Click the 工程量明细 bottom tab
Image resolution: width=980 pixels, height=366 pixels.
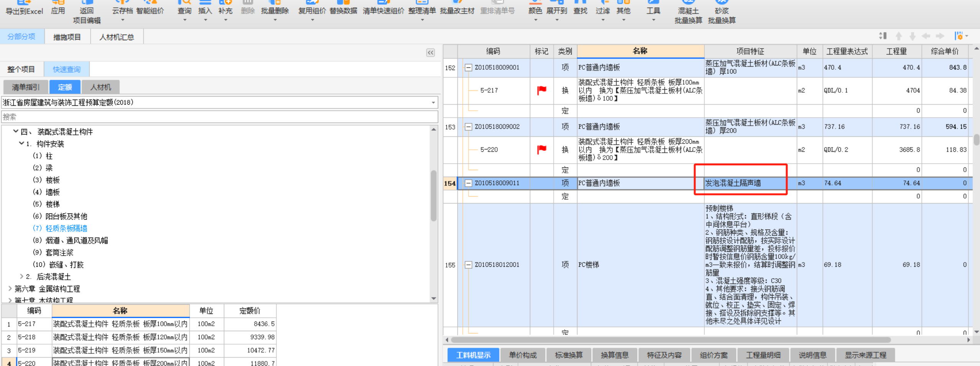pos(763,355)
